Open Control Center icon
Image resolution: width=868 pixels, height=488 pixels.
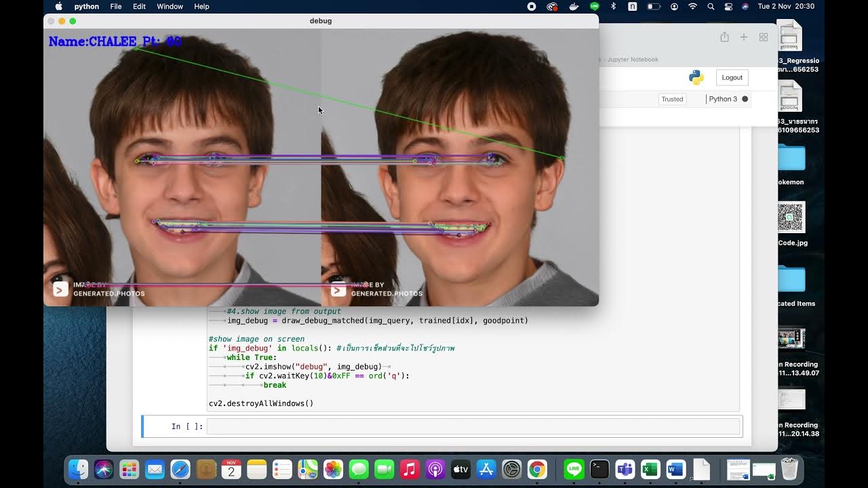tap(728, 6)
